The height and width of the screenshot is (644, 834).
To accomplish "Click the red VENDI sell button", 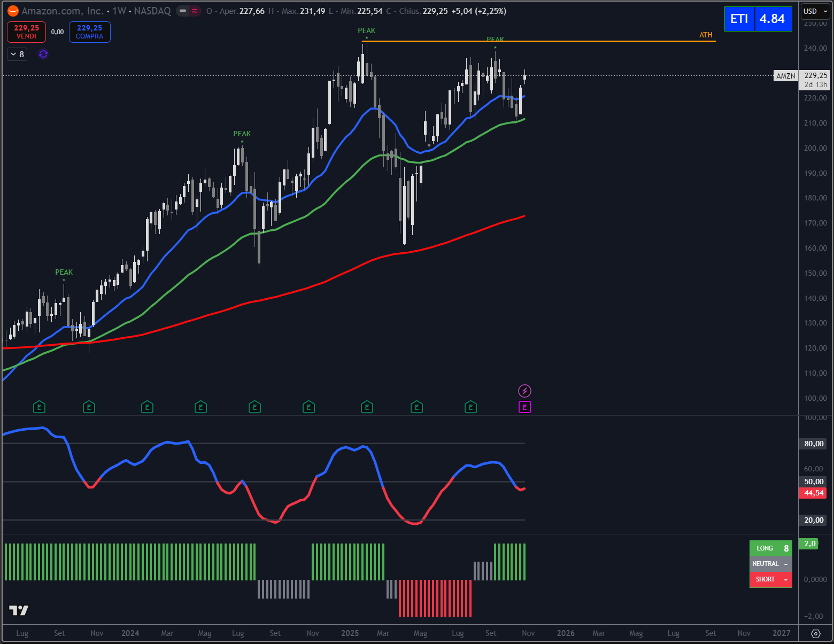I will tap(26, 32).
